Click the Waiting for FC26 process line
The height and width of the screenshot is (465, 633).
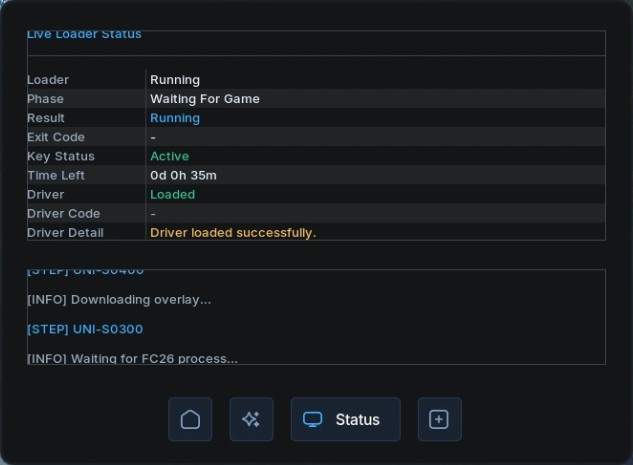tap(132, 358)
